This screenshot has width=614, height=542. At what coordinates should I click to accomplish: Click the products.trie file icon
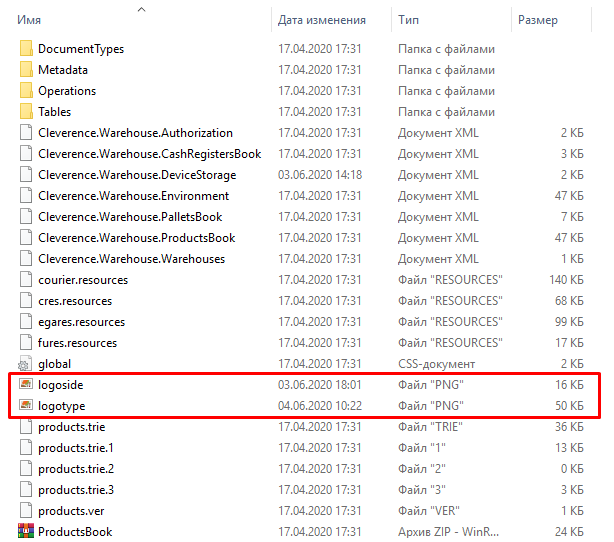pos(26,426)
